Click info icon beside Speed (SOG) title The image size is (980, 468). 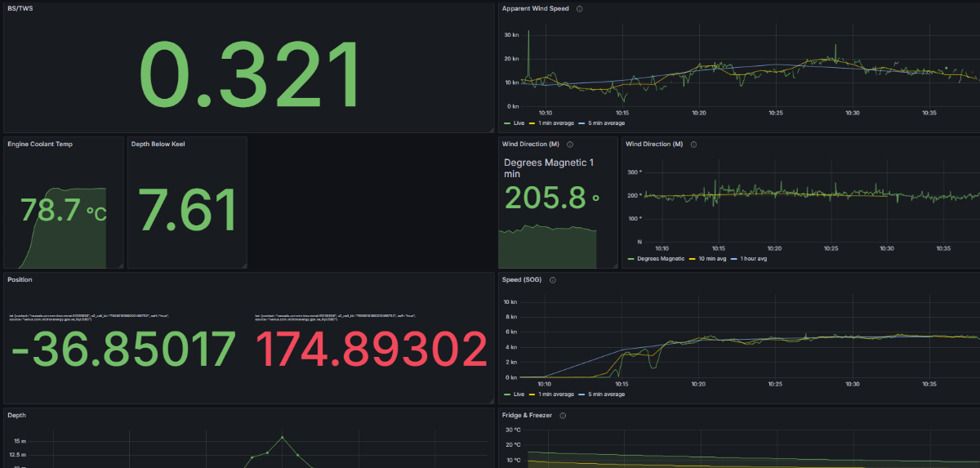point(553,279)
